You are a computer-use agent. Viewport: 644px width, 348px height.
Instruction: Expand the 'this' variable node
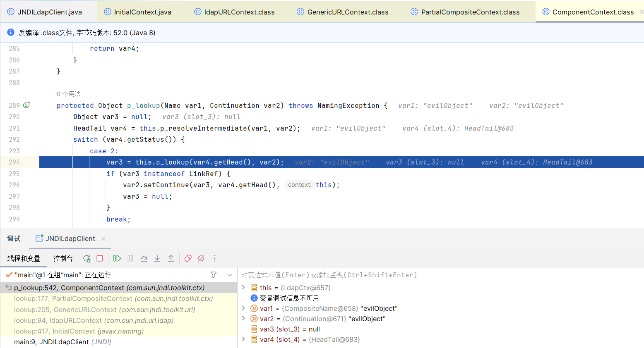pyautogui.click(x=244, y=287)
